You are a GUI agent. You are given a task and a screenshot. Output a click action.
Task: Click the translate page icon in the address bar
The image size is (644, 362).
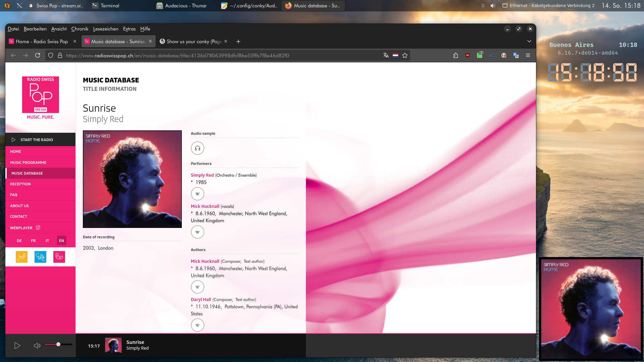coord(386,55)
